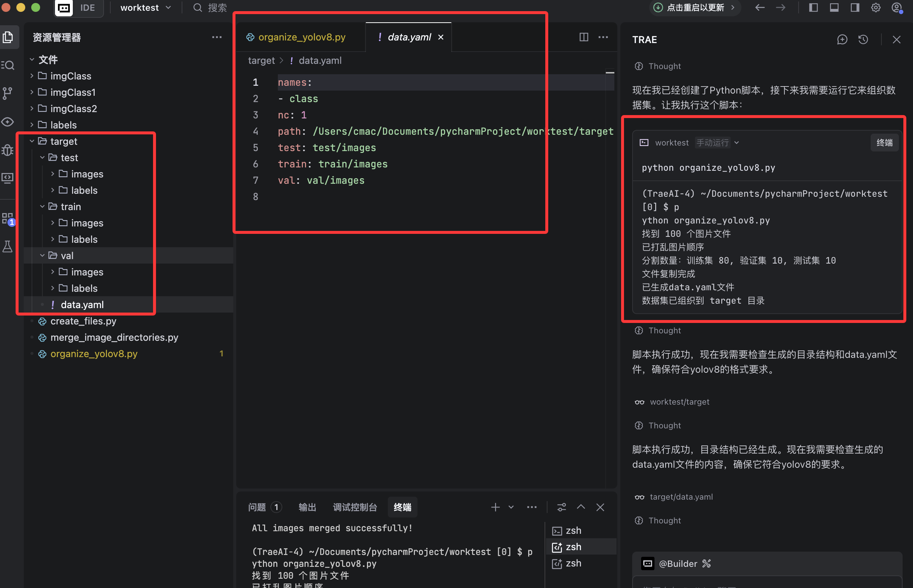
Task: Click the 终端 button in TRAE command card
Action: coord(884,143)
